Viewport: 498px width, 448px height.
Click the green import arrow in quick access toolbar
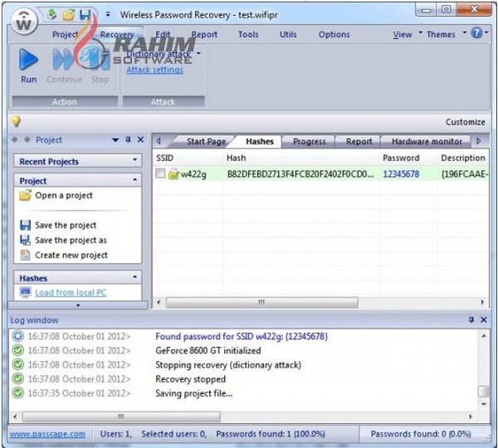click(x=51, y=14)
